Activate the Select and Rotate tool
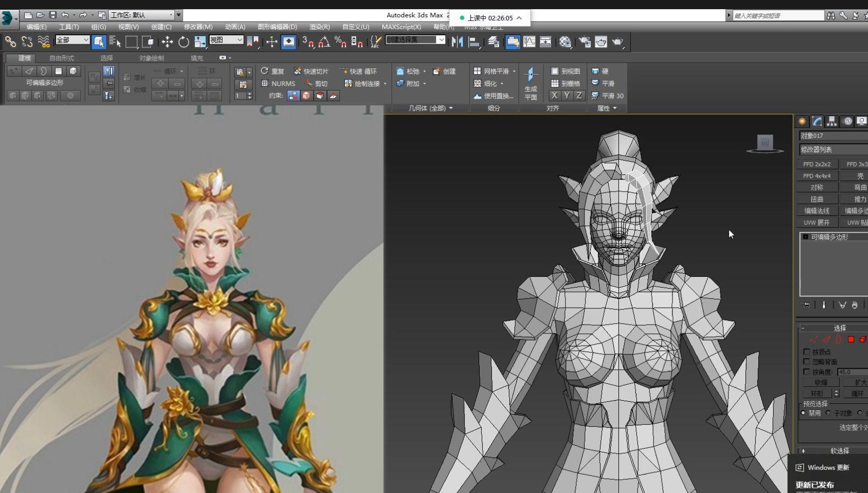This screenshot has height=493, width=868. (184, 42)
